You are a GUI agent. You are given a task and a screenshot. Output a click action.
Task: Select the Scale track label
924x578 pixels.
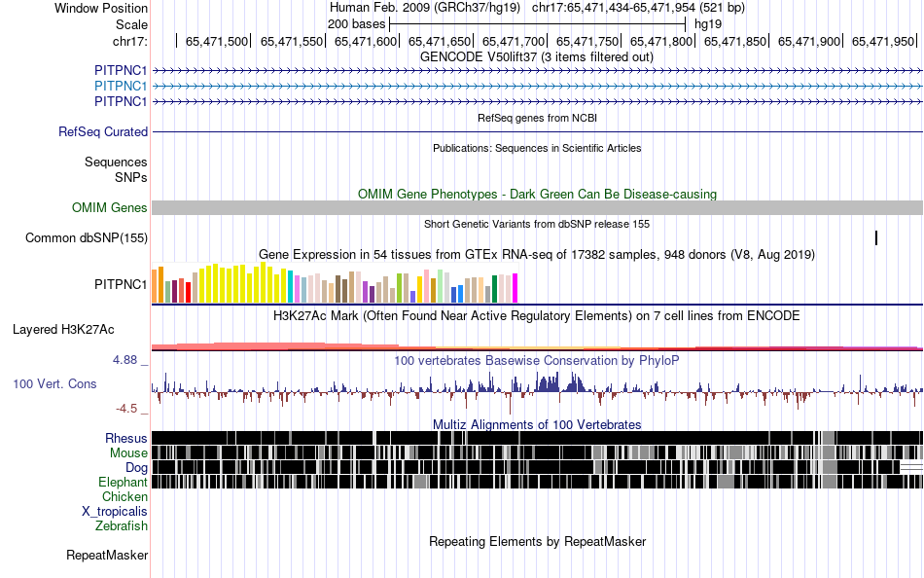click(131, 24)
